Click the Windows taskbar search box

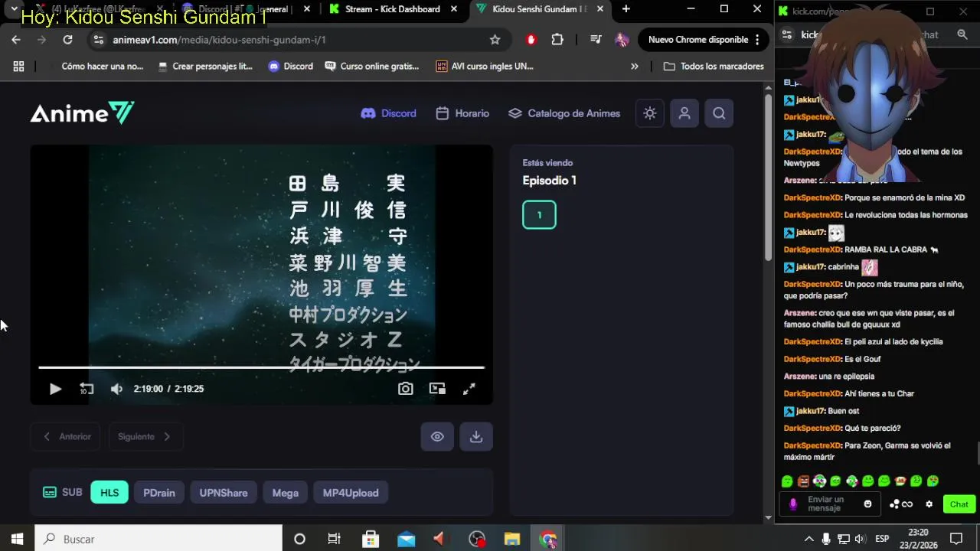[158, 539]
